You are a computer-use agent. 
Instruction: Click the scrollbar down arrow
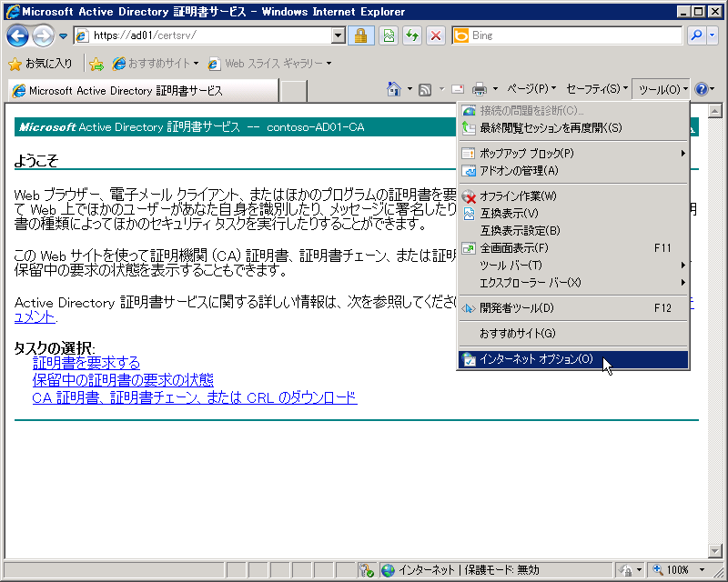coord(715,550)
